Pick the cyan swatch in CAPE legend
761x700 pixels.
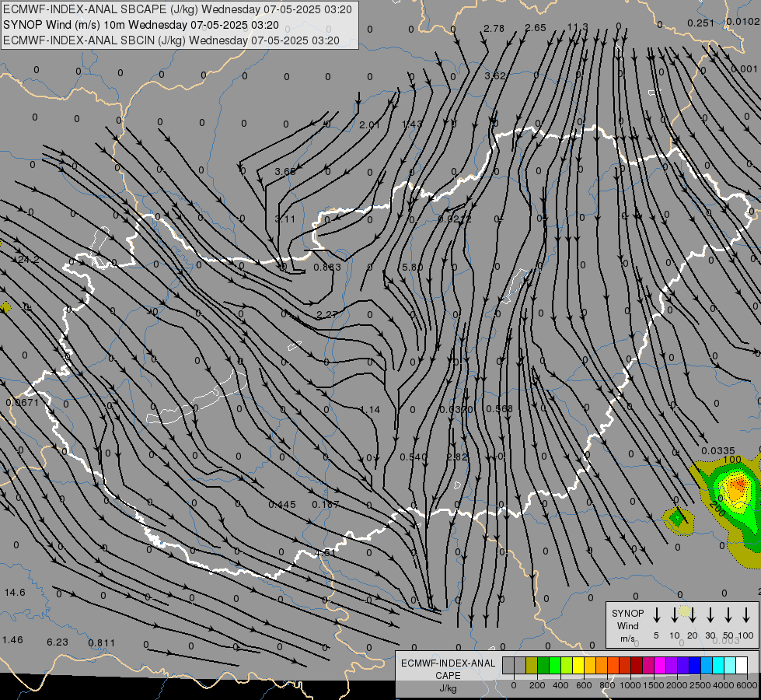tap(718, 666)
